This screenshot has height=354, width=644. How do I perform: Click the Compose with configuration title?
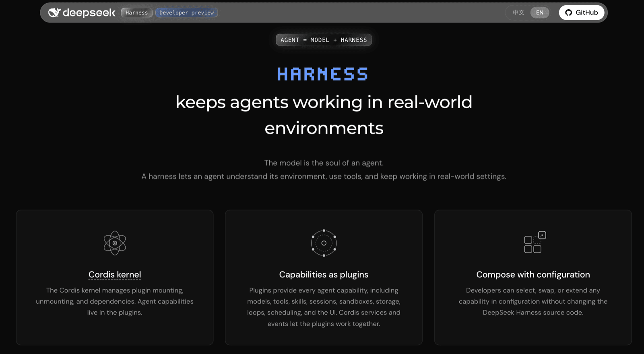coord(533,275)
